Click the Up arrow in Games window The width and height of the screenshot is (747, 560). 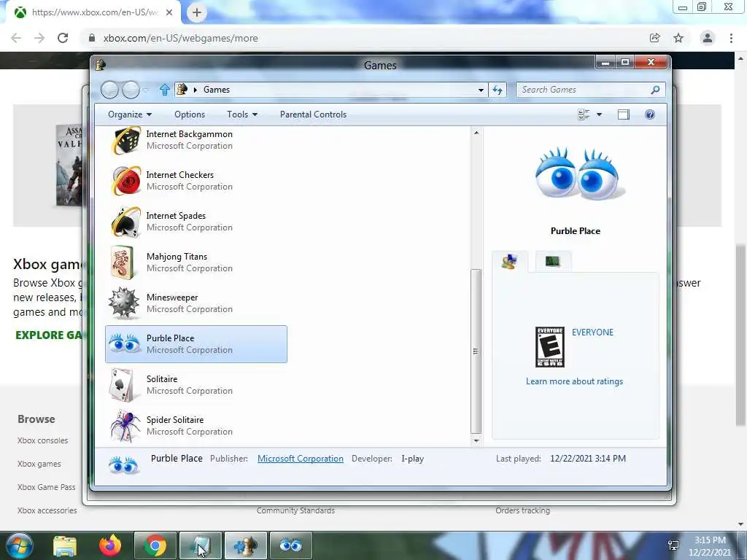[164, 90]
